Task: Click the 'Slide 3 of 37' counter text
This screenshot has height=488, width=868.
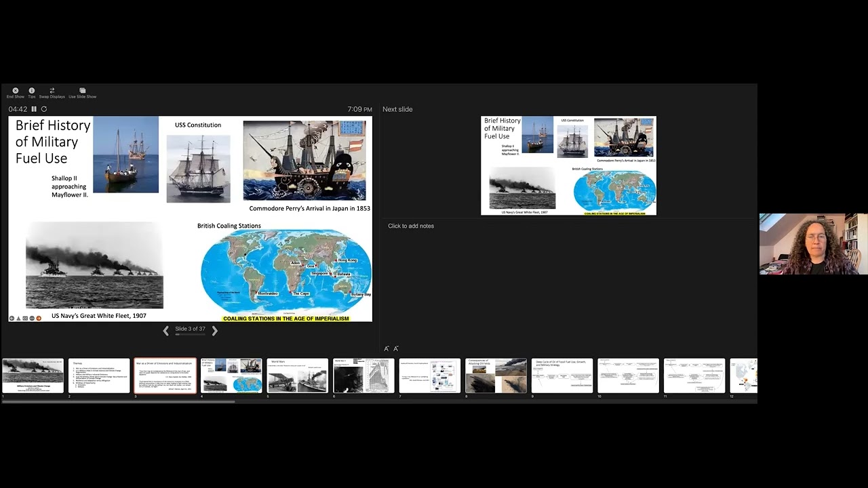Action: pyautogui.click(x=190, y=329)
